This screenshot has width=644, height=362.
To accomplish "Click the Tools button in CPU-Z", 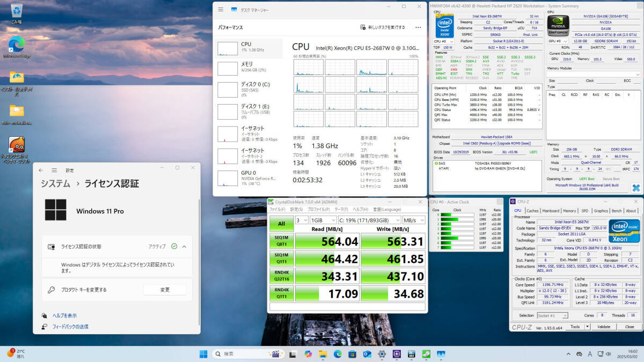I will pyautogui.click(x=575, y=327).
